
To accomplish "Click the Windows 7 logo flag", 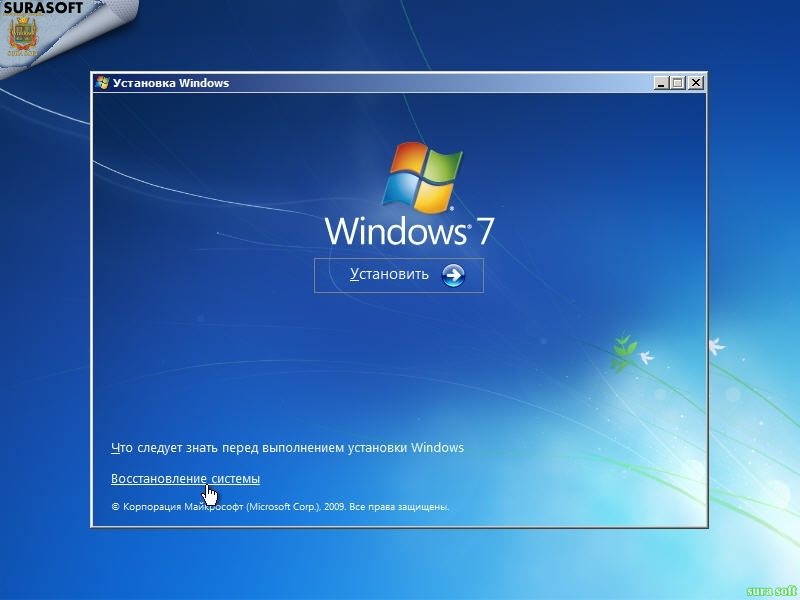I will pyautogui.click(x=421, y=177).
